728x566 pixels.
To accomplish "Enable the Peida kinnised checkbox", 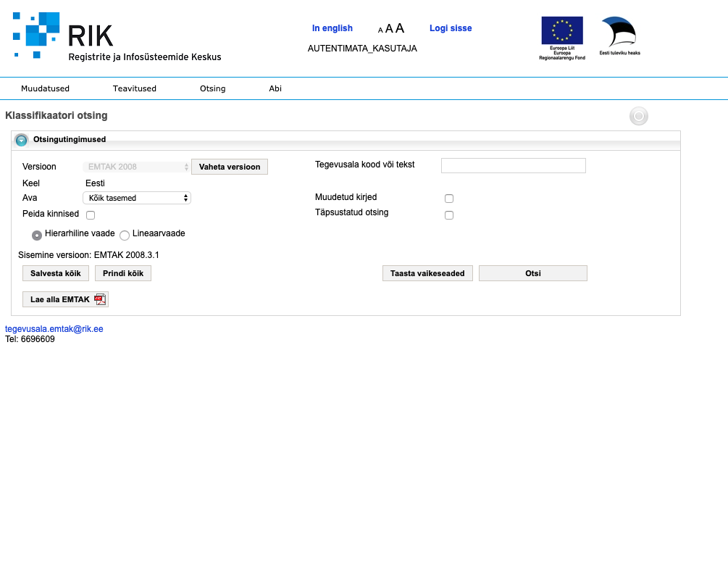I will pyautogui.click(x=91, y=215).
